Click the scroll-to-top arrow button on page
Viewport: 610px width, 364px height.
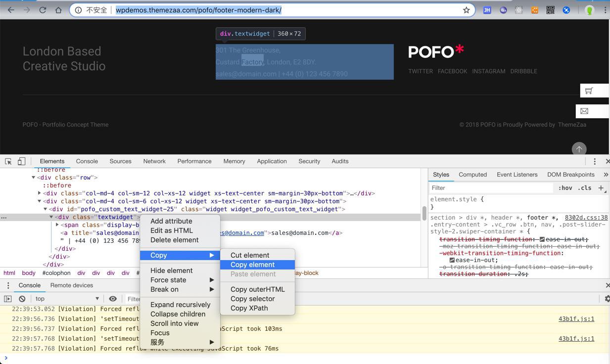(x=579, y=149)
